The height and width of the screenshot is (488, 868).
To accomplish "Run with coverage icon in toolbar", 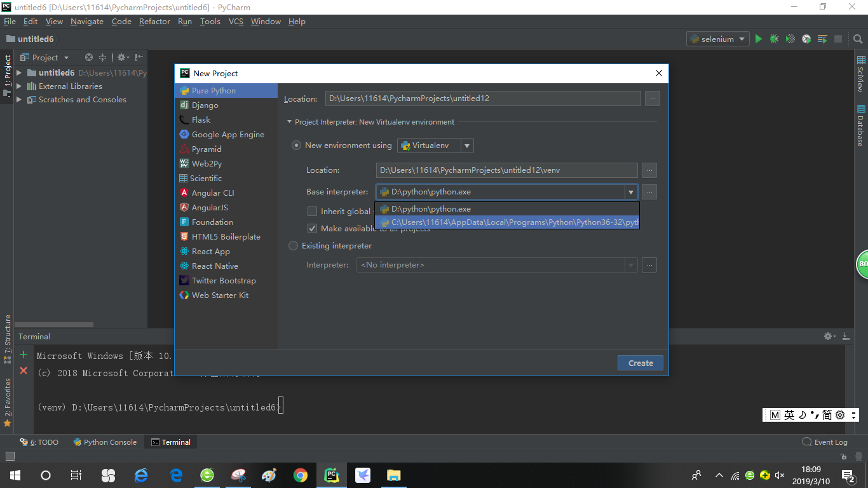I will [x=790, y=39].
